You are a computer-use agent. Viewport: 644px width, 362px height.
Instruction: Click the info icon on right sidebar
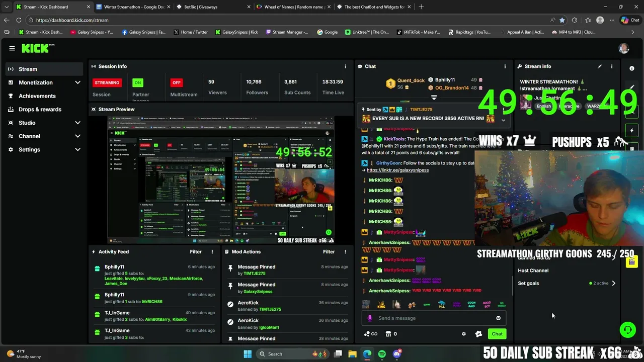tap(632, 68)
